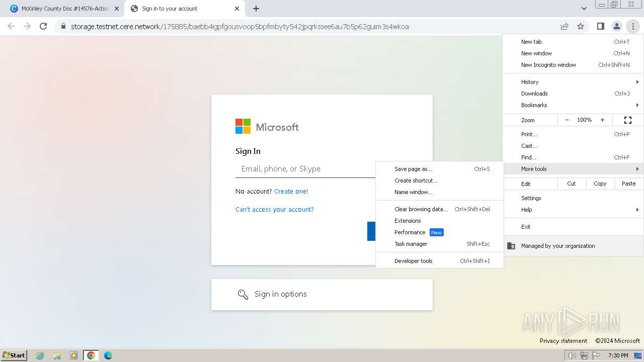The image size is (644, 362).
Task: Click the taskbar clock showing 7:30 PM
Action: [x=618, y=355]
